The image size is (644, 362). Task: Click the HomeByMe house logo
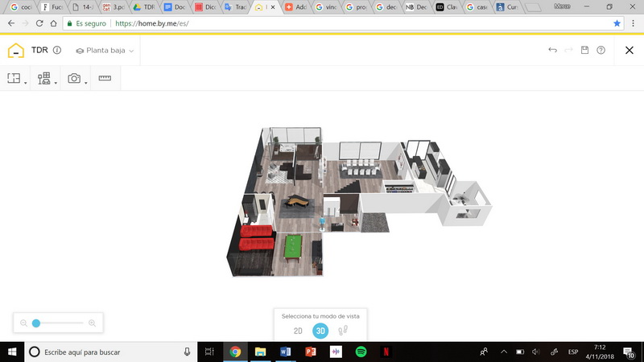(x=16, y=51)
